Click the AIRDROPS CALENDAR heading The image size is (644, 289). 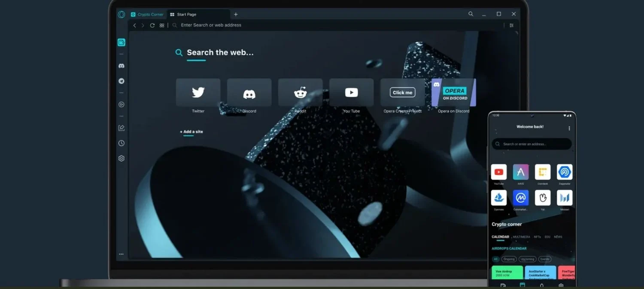pos(509,248)
